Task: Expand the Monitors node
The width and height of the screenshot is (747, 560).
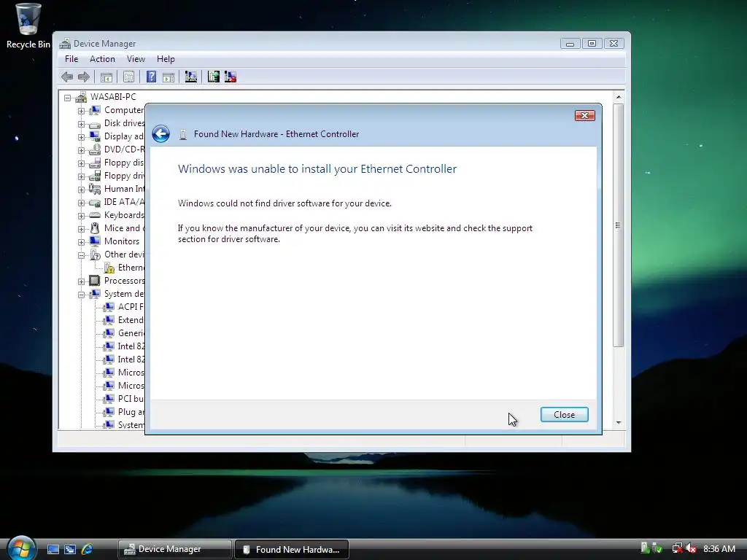Action: click(82, 242)
